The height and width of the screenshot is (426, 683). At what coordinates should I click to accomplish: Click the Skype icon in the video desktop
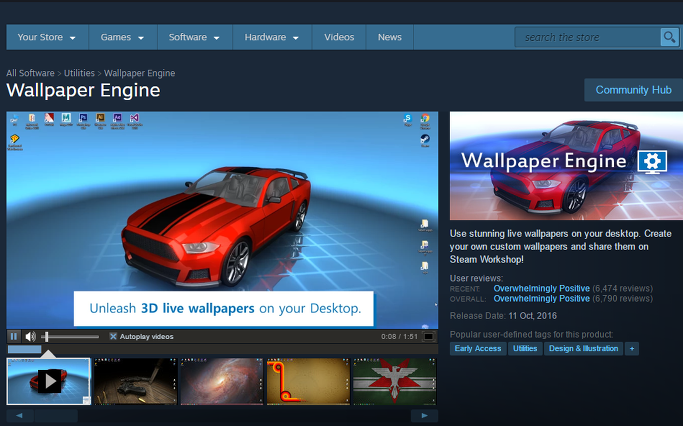point(408,119)
